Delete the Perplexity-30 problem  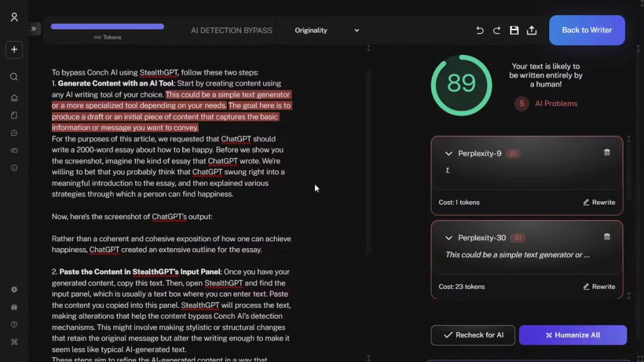pyautogui.click(x=607, y=237)
